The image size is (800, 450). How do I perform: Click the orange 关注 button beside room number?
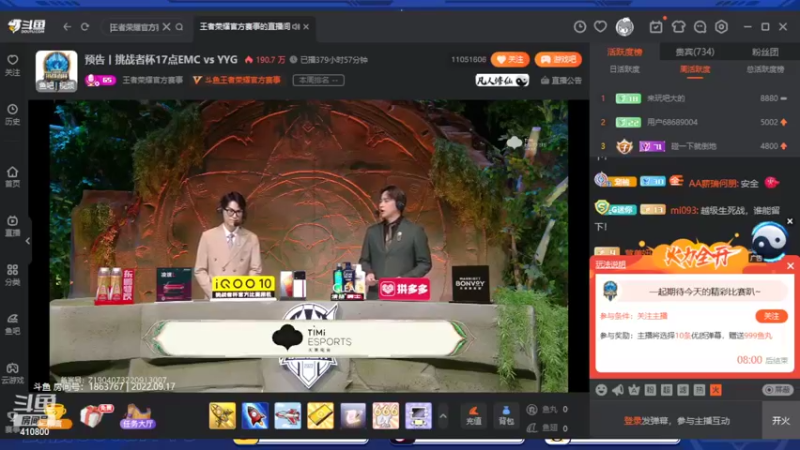510,60
